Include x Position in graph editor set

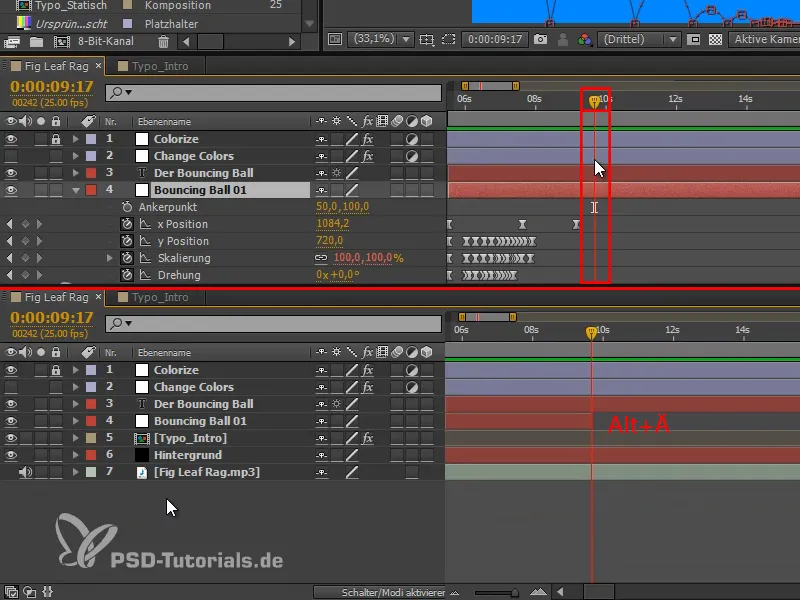coord(145,224)
